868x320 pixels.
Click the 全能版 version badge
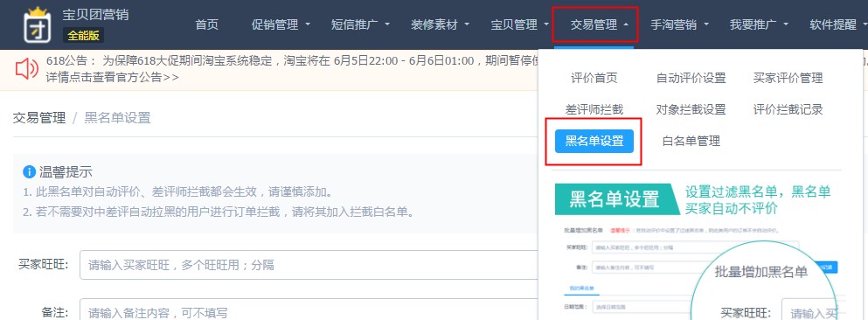[83, 36]
